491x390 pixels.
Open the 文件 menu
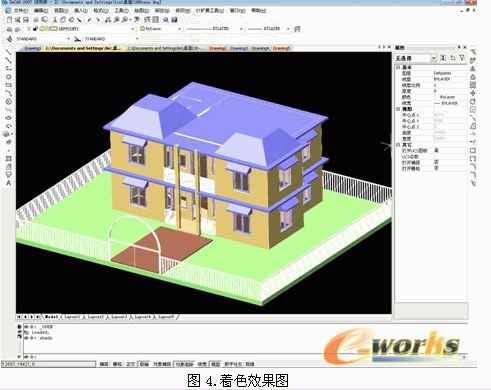tap(21, 11)
